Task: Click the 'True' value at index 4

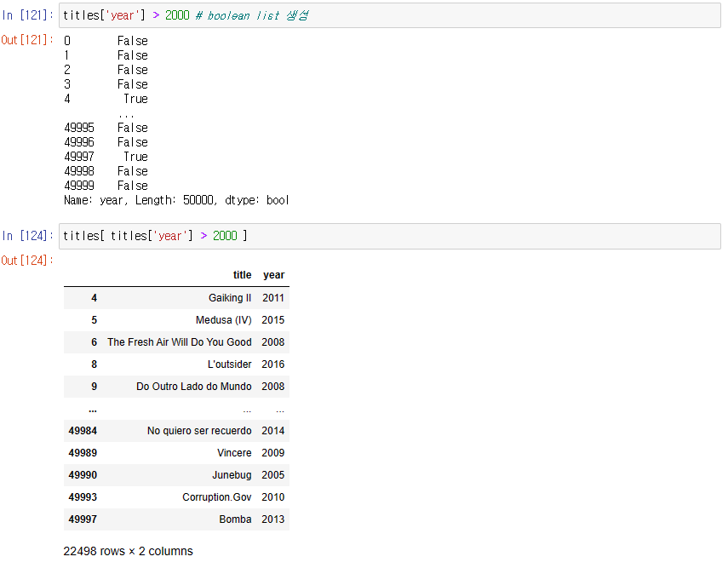Action: point(135,99)
